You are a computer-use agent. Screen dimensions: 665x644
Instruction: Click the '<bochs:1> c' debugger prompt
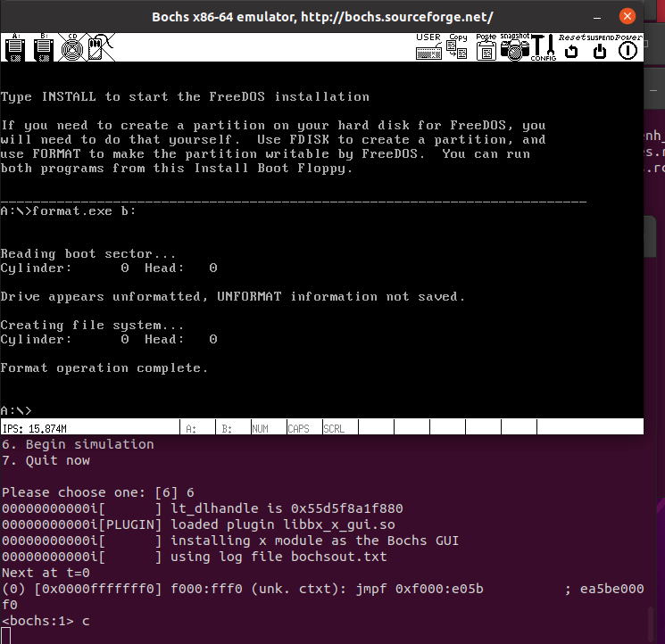(46, 621)
